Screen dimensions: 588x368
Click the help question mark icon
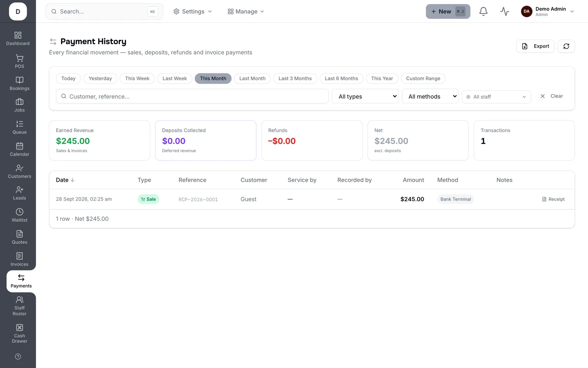point(18,357)
